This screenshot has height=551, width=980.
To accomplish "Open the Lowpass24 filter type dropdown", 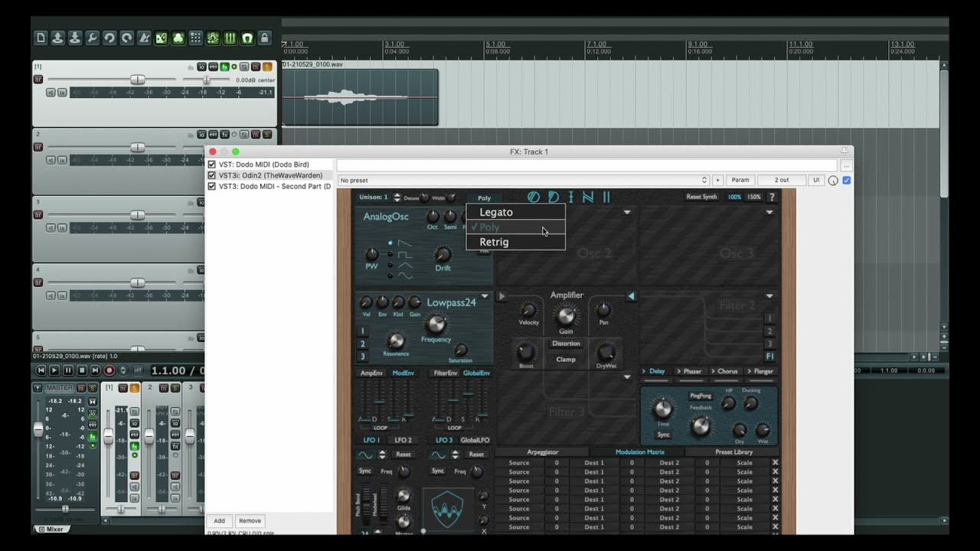I will (485, 296).
